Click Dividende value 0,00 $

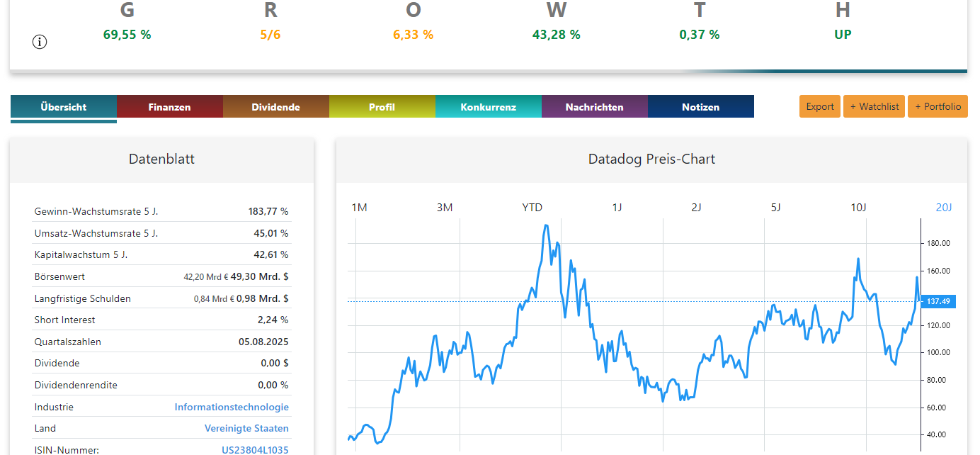click(x=275, y=363)
